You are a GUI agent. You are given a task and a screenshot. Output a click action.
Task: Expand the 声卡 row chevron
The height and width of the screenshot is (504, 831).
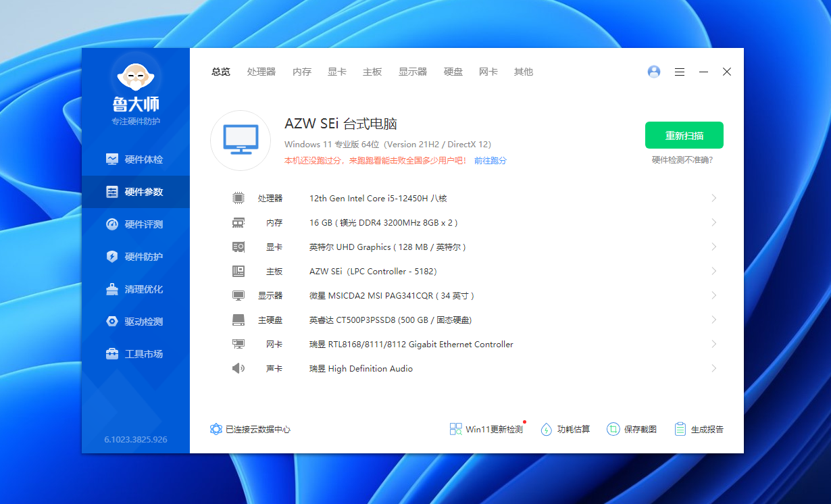point(714,369)
